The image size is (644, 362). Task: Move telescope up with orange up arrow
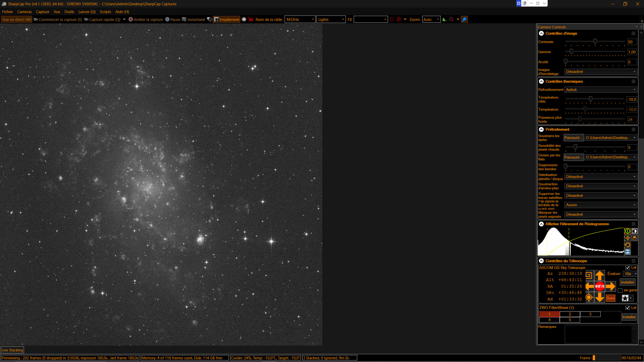point(600,276)
